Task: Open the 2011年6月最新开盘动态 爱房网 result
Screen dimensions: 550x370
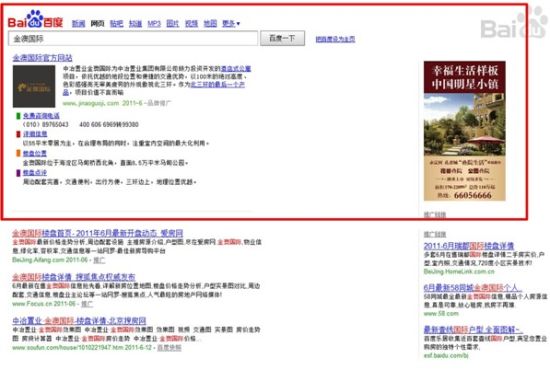Action: point(98,233)
